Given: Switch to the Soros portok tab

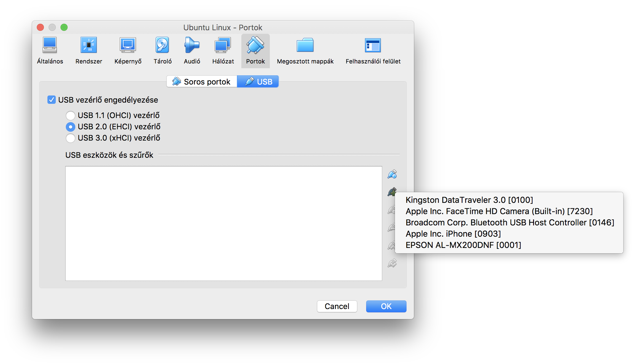Looking at the screenshot, I should click(x=202, y=82).
